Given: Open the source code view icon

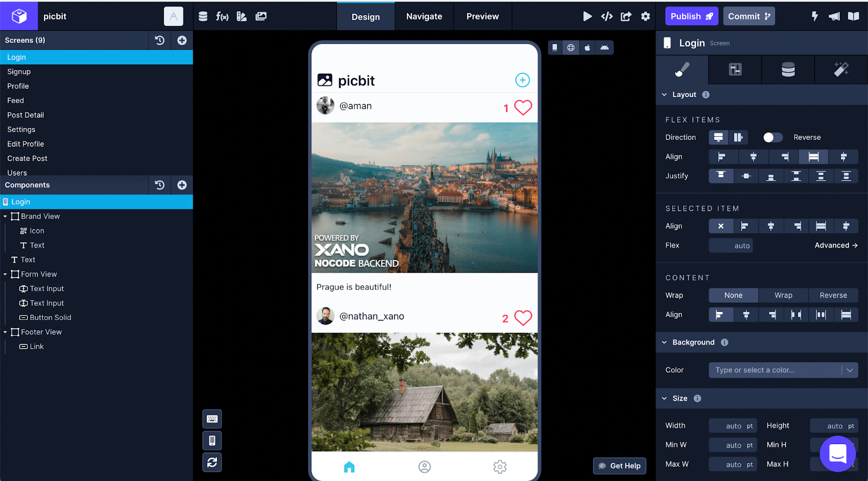Looking at the screenshot, I should [x=607, y=16].
